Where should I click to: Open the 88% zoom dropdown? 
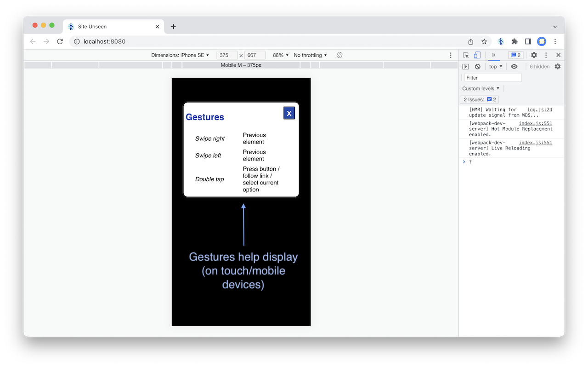coord(281,55)
